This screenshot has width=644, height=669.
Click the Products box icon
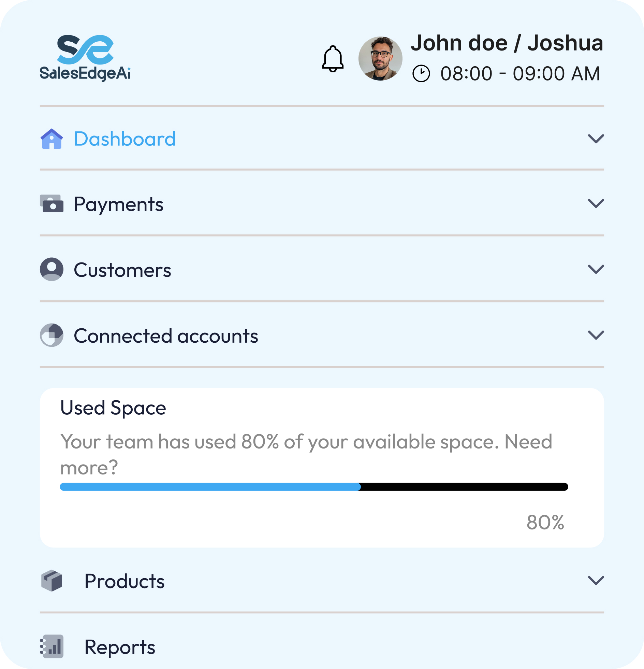click(52, 581)
